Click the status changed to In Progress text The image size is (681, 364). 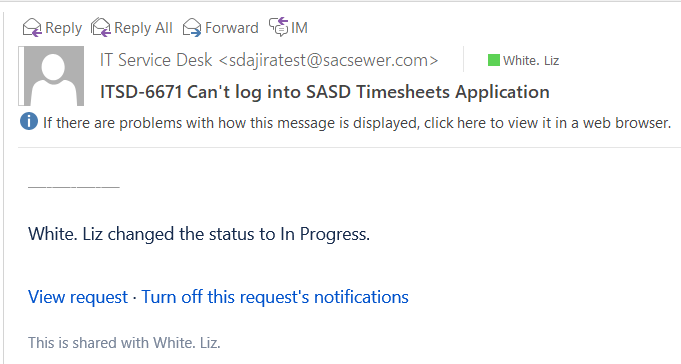coord(199,234)
